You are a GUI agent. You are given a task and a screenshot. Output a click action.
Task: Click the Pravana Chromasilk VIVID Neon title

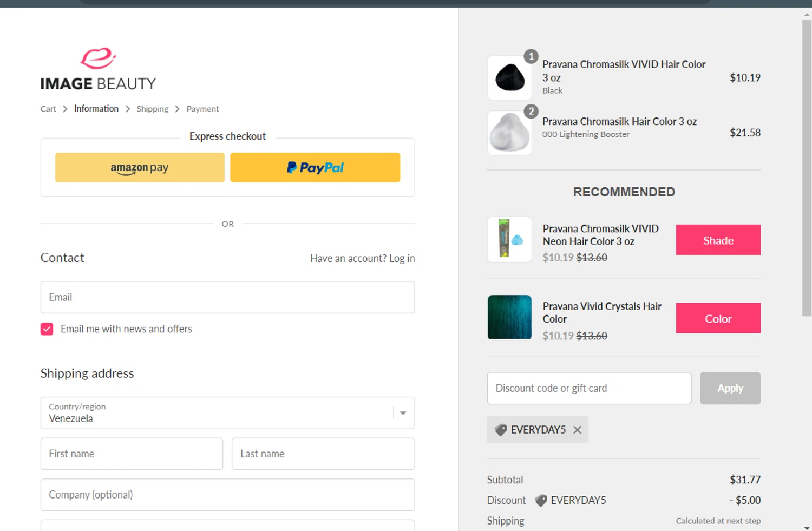[601, 235]
